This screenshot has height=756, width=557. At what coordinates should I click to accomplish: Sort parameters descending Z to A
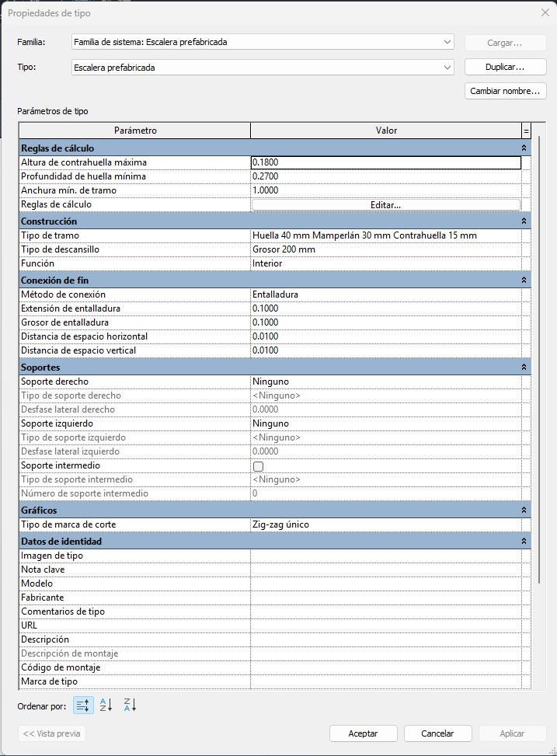130,705
